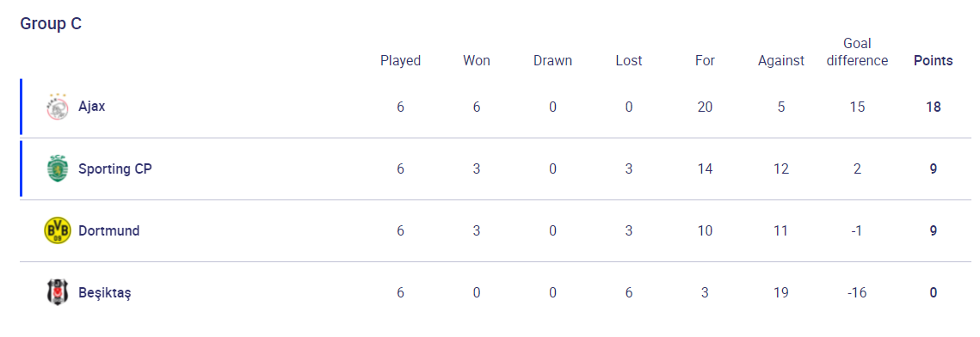980x337 pixels.
Task: Click the Against column header
Action: [x=781, y=60]
